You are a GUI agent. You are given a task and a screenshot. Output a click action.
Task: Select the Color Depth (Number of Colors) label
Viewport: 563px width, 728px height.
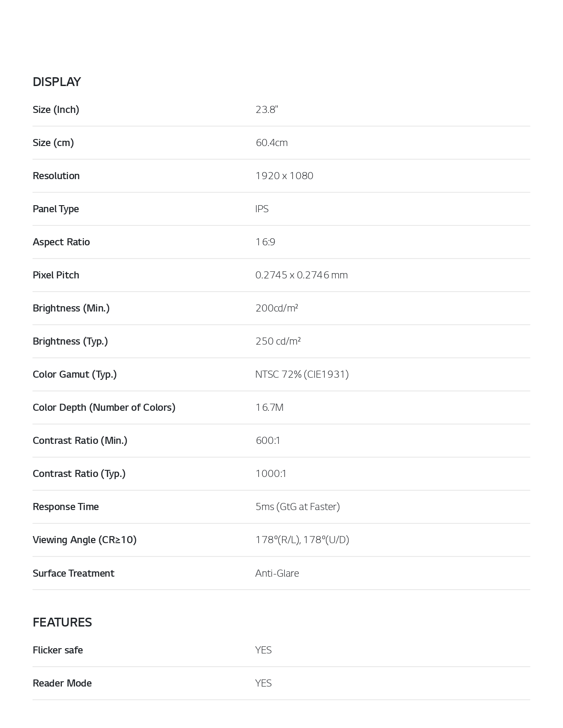coord(104,407)
